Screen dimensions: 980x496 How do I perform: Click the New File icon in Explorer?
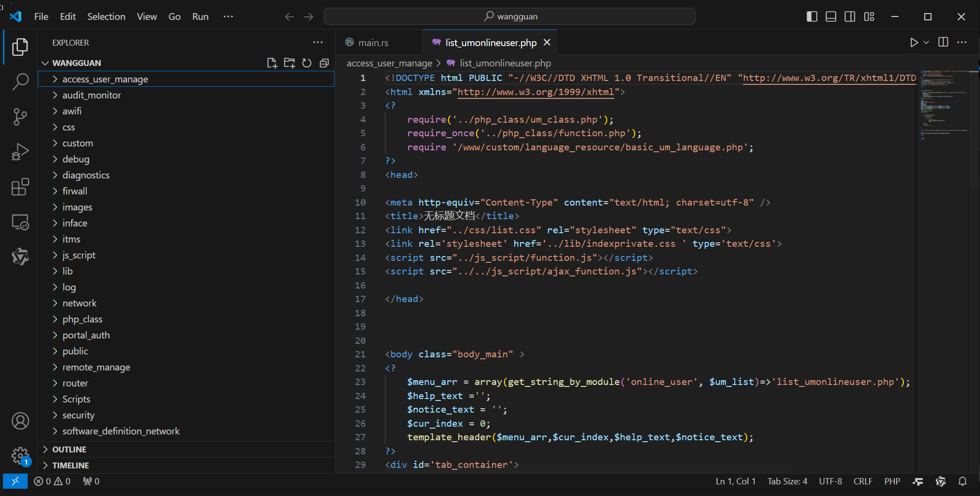coord(272,63)
